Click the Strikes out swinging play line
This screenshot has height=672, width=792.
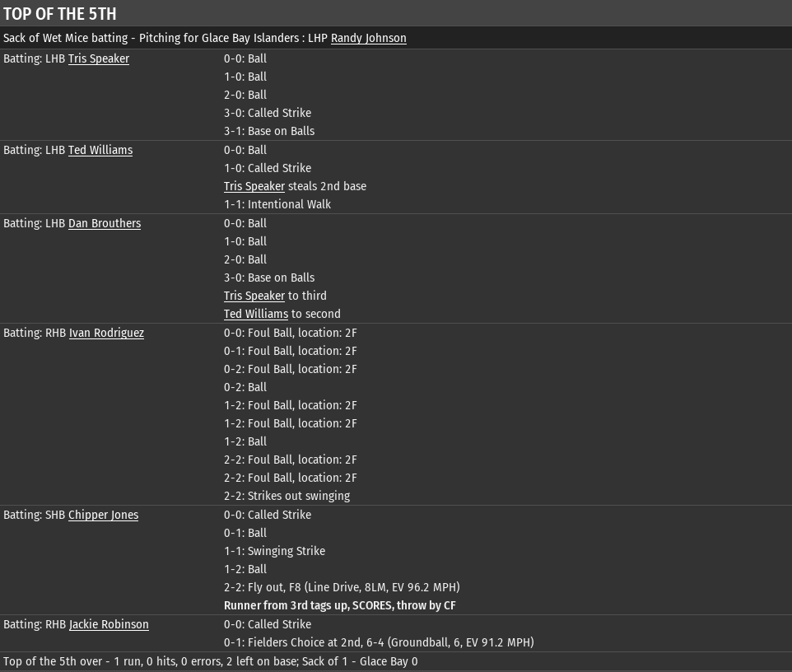[x=287, y=496]
